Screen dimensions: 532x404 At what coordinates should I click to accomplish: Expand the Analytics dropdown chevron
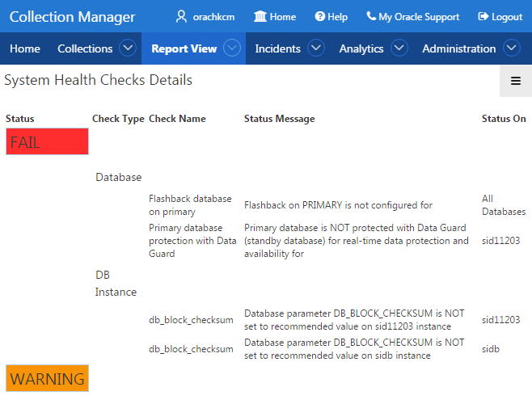[x=399, y=48]
